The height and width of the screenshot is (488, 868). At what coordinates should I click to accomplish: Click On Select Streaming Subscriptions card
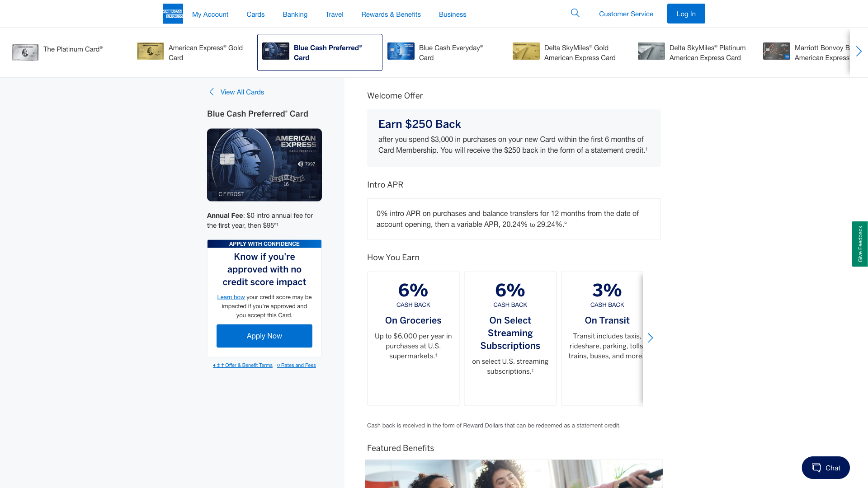(x=510, y=338)
